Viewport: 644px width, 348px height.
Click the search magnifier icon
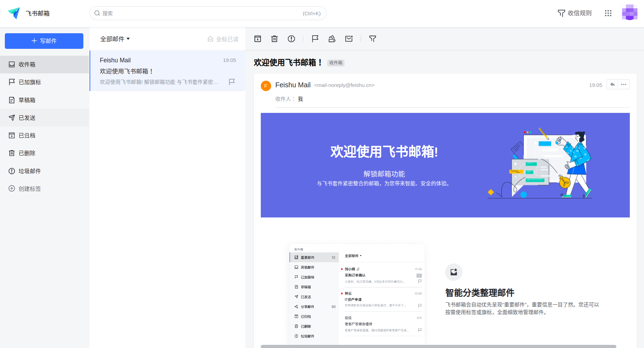point(97,13)
